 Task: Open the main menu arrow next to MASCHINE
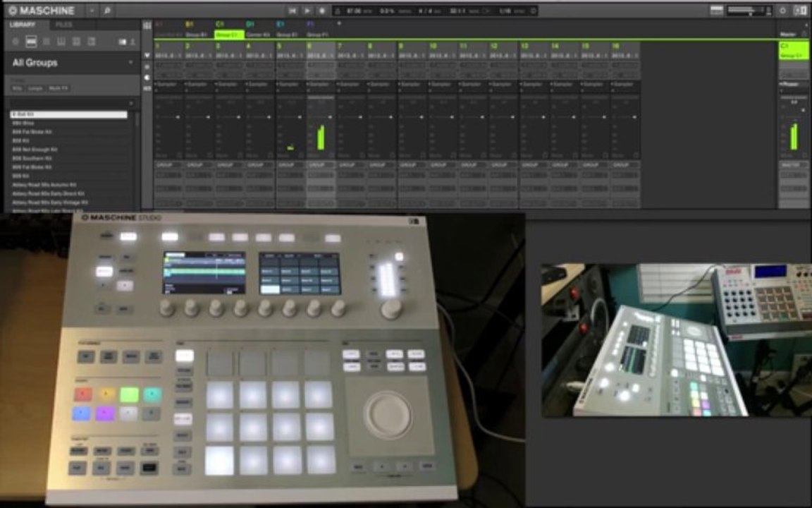[92, 11]
